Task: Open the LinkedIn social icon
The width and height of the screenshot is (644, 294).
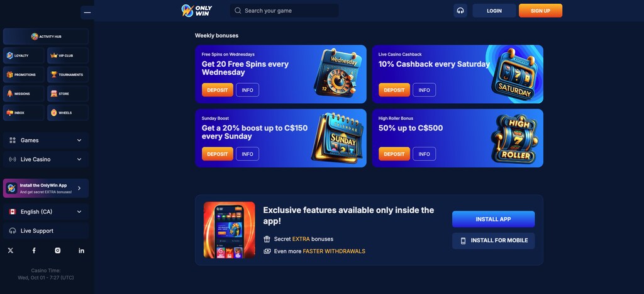Action: coord(81,251)
